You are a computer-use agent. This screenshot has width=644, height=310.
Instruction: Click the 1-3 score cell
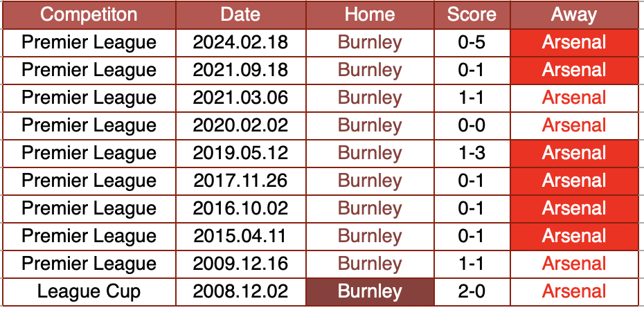[472, 153]
